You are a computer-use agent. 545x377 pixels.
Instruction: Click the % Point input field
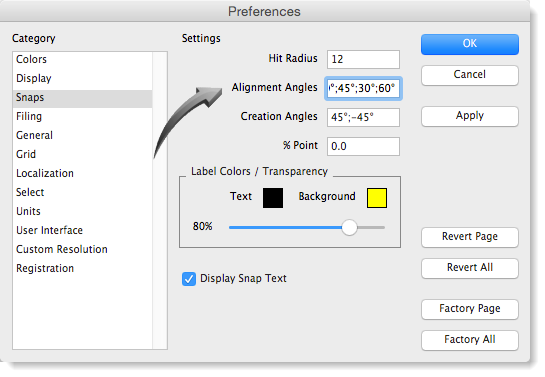coord(363,146)
